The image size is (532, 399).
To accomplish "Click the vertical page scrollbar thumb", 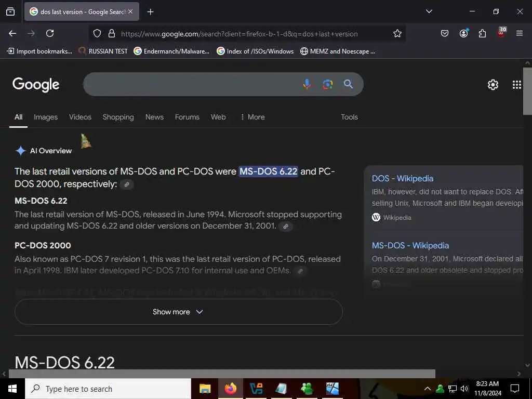I will 527,91.
